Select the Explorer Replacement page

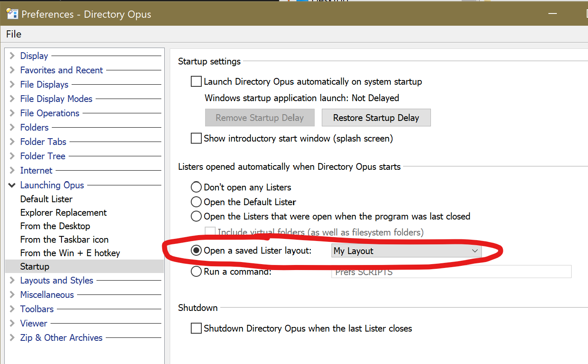point(64,212)
